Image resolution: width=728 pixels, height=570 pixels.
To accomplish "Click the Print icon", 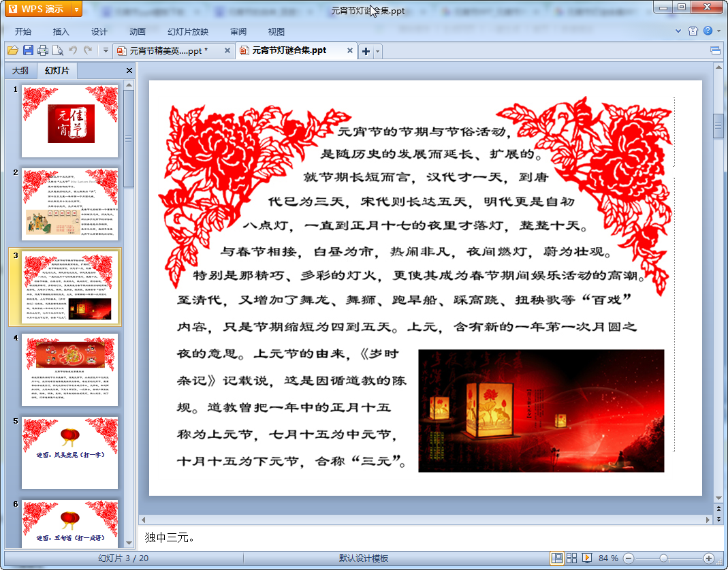I will [43, 50].
